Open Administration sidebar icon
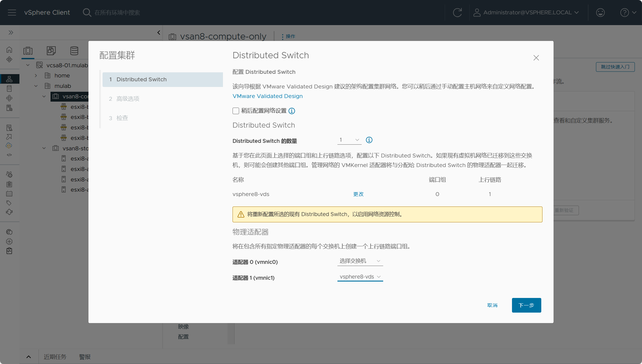 (9, 174)
